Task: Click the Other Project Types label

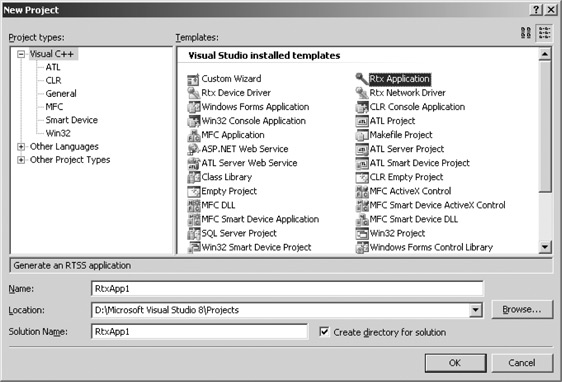Action: pyautogui.click(x=70, y=160)
